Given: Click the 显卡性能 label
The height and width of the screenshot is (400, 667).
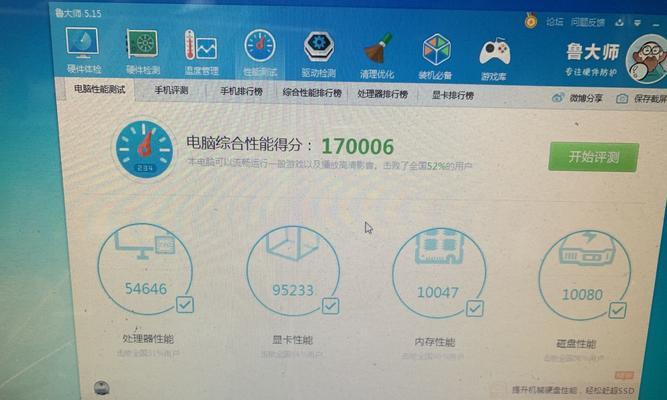Looking at the screenshot, I should (293, 340).
